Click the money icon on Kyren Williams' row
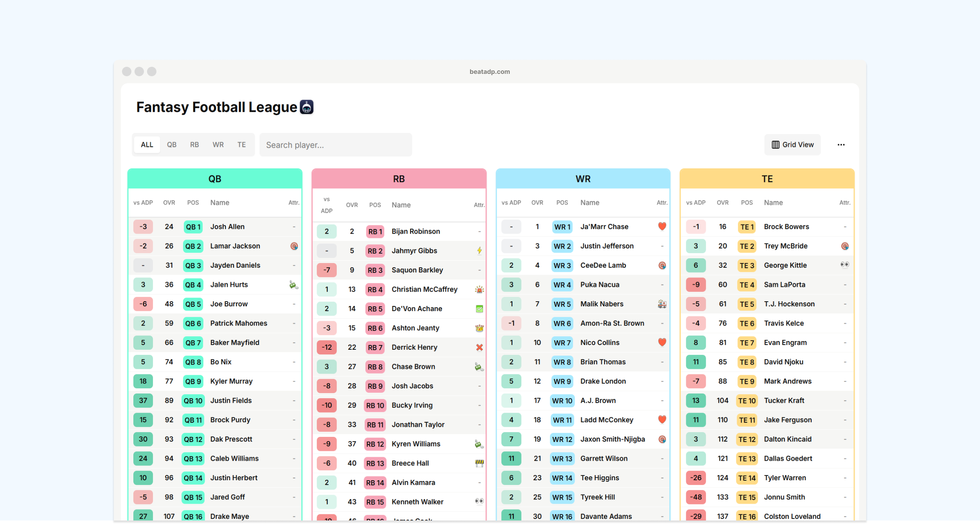 point(479,444)
